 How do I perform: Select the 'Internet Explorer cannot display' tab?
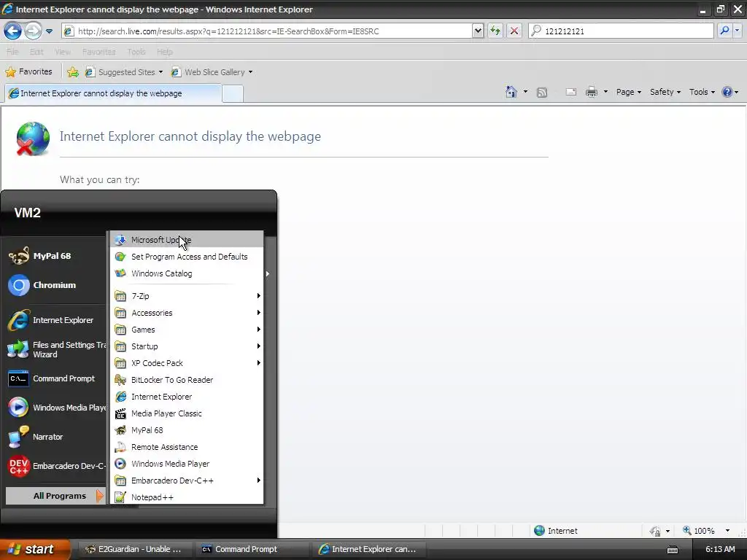[113, 93]
